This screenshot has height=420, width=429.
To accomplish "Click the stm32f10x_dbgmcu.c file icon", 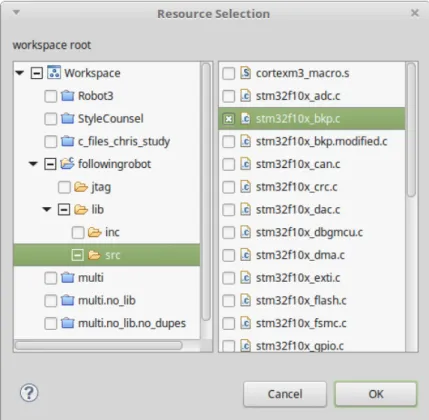I will click(x=246, y=232).
